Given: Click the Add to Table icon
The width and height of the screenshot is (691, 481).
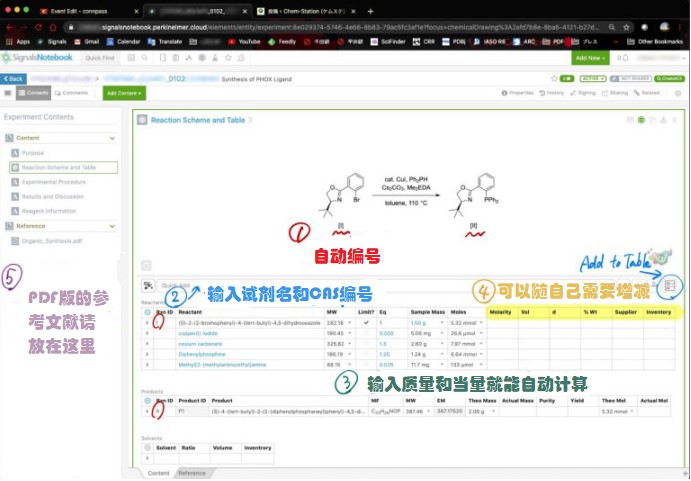Looking at the screenshot, I should click(669, 286).
